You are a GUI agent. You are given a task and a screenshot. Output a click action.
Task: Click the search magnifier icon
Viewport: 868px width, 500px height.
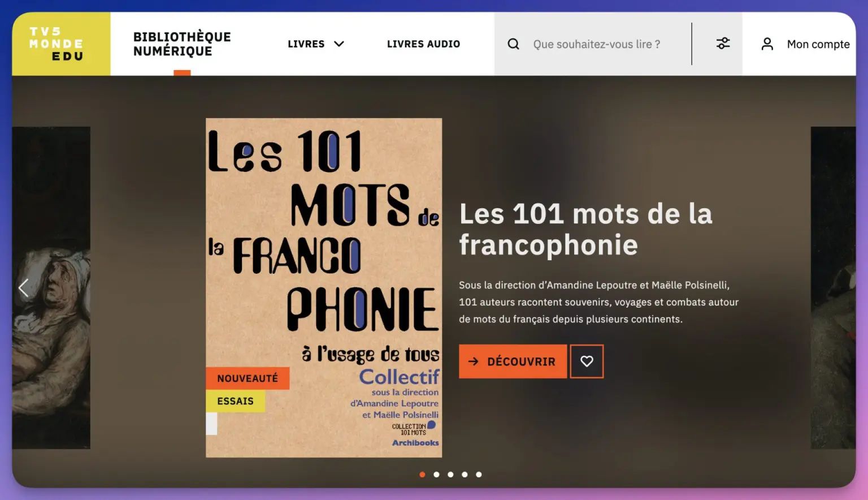(x=513, y=44)
